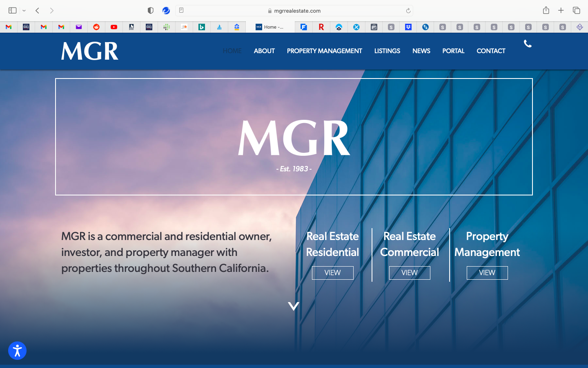Switch to the YouTube pinned tab
This screenshot has height=368, width=588.
point(114,27)
